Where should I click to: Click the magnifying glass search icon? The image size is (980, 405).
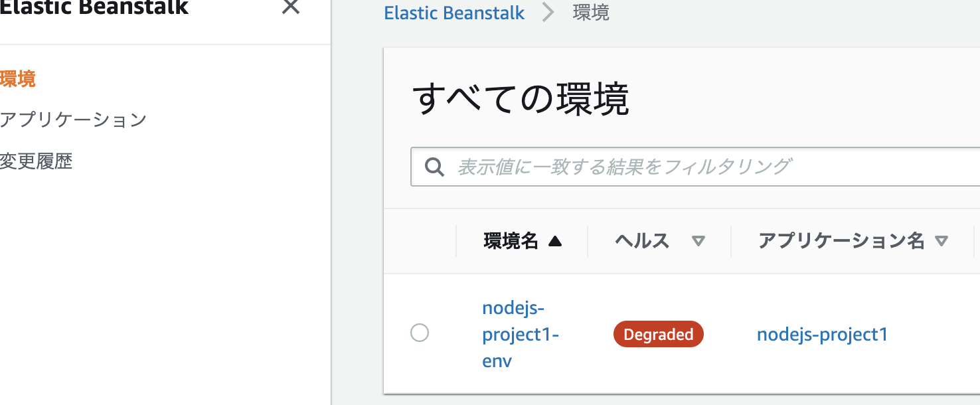pos(435,167)
